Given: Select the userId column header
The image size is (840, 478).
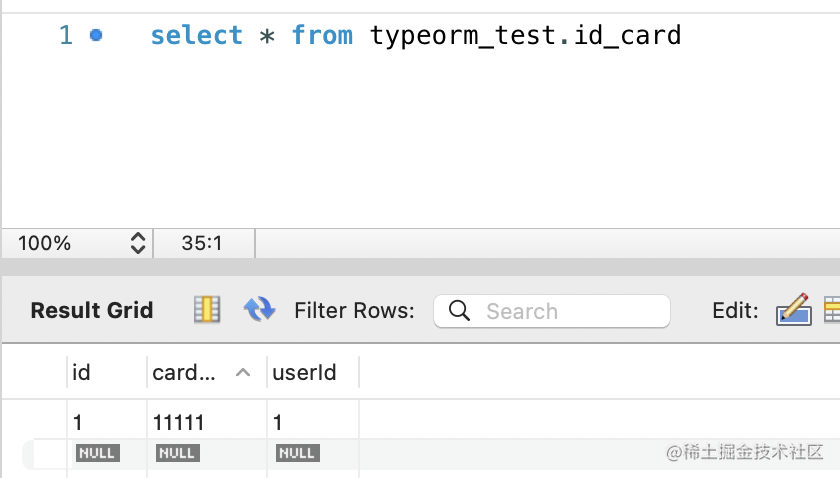Looking at the screenshot, I should [x=304, y=372].
